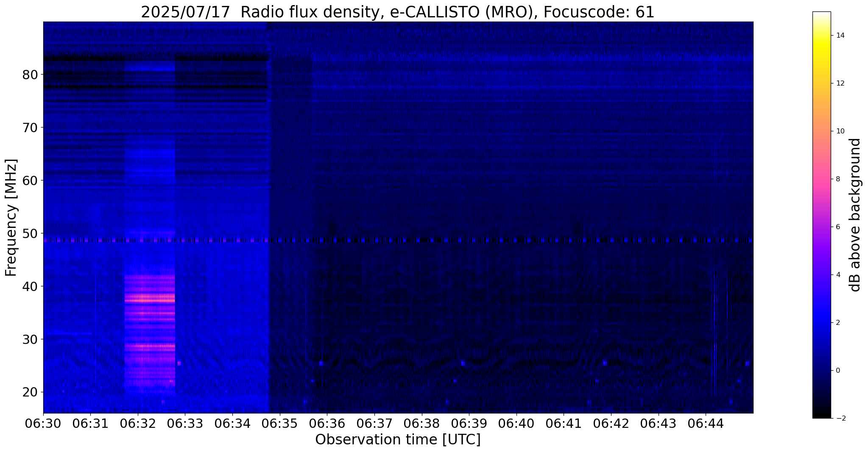Click the 60 MHz frequency tick label
Screen dimensions: 868x452
tap(29, 180)
